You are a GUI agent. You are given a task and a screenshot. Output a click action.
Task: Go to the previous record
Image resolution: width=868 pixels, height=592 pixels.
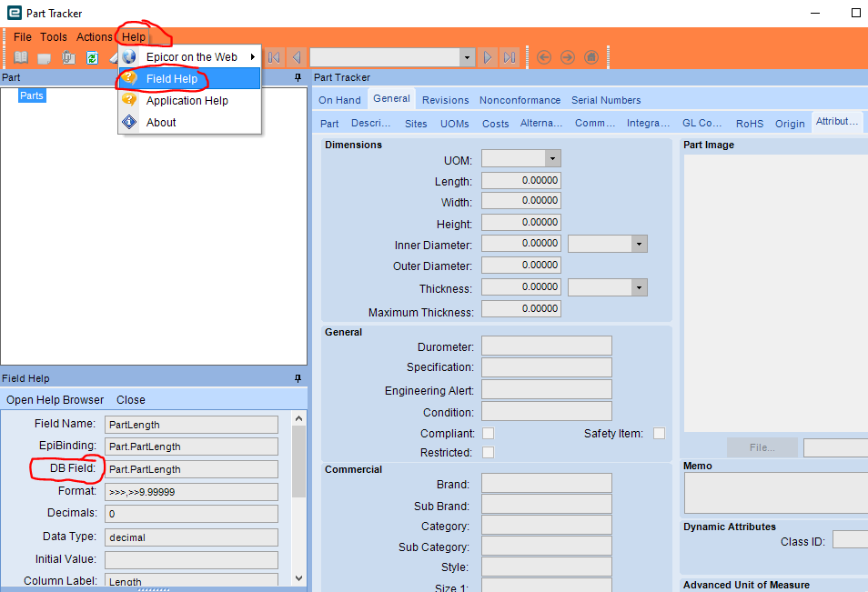[x=297, y=57]
